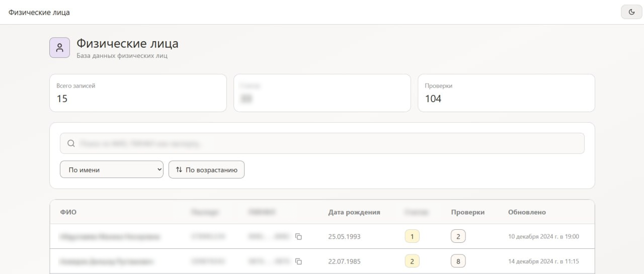This screenshot has height=274, width=644.
Task: Toggle dark mode moon icon
Action: click(x=631, y=12)
